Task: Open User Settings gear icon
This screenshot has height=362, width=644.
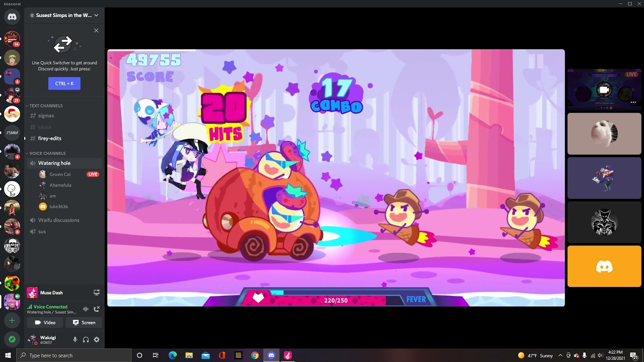Action: (97, 340)
